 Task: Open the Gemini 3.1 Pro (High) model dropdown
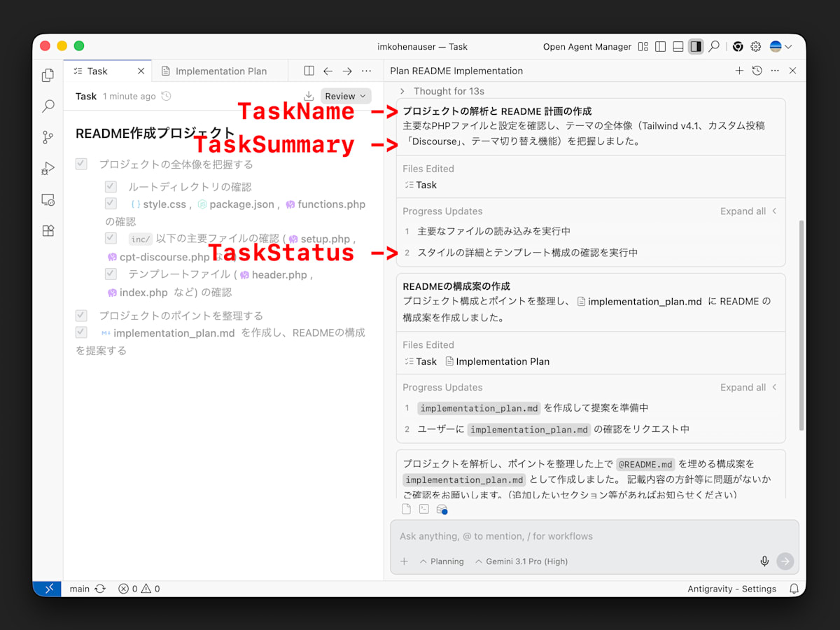[x=521, y=561]
